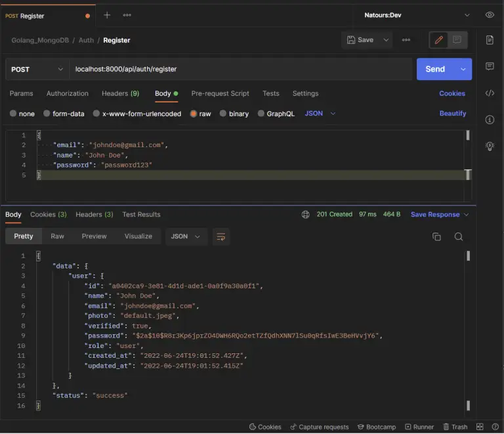Switch to edit mode pencil icon
This screenshot has width=504, height=434.
tap(439, 40)
